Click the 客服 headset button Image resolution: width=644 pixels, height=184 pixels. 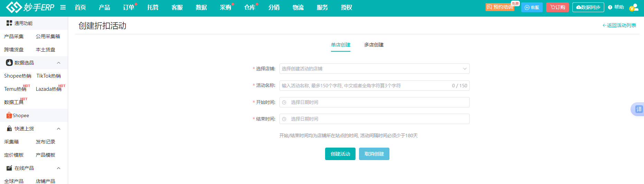[532, 7]
